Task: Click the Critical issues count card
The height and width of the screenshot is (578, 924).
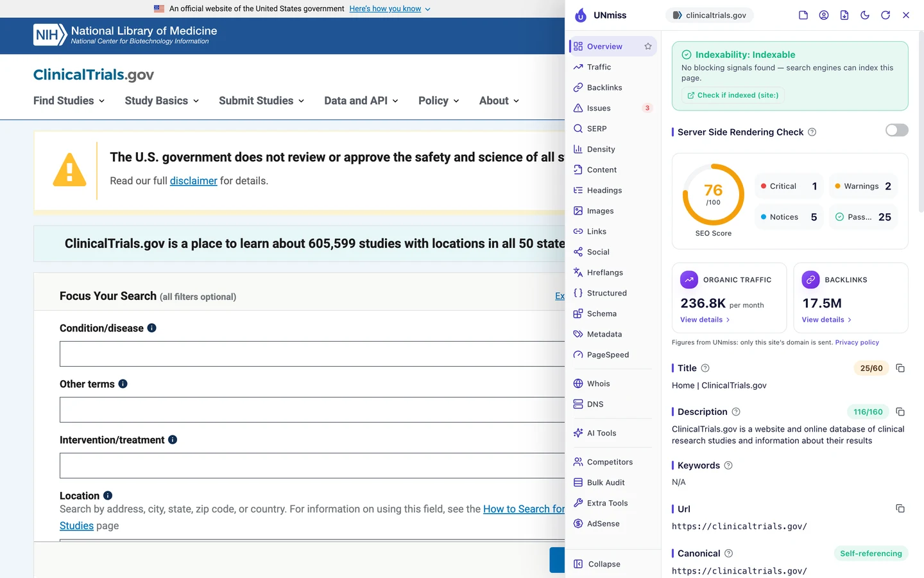Action: pos(789,186)
